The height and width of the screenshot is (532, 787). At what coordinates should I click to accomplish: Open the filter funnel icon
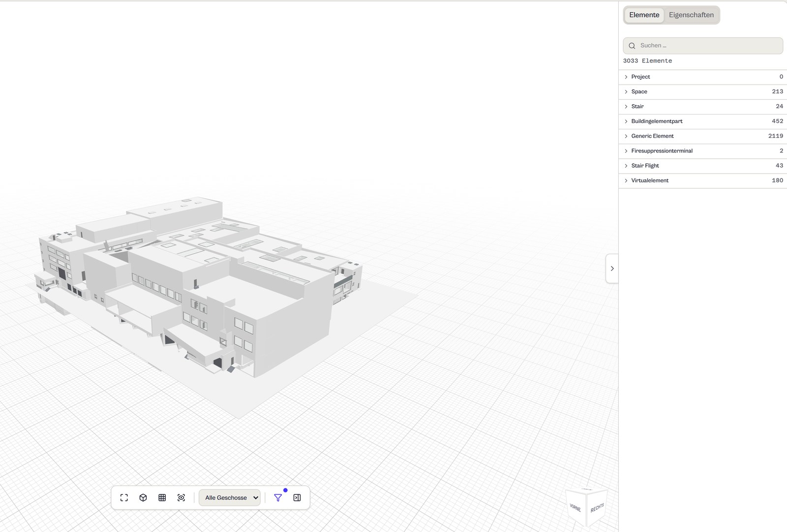click(x=278, y=498)
